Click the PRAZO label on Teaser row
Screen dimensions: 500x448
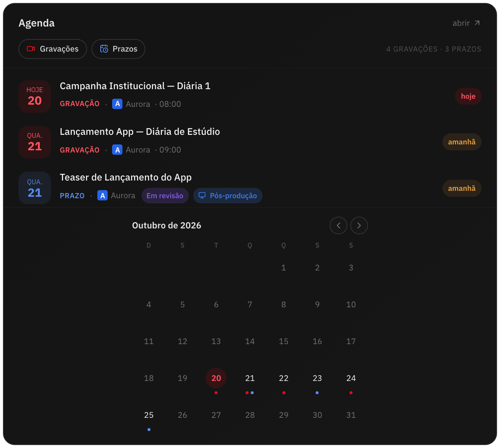click(x=72, y=196)
